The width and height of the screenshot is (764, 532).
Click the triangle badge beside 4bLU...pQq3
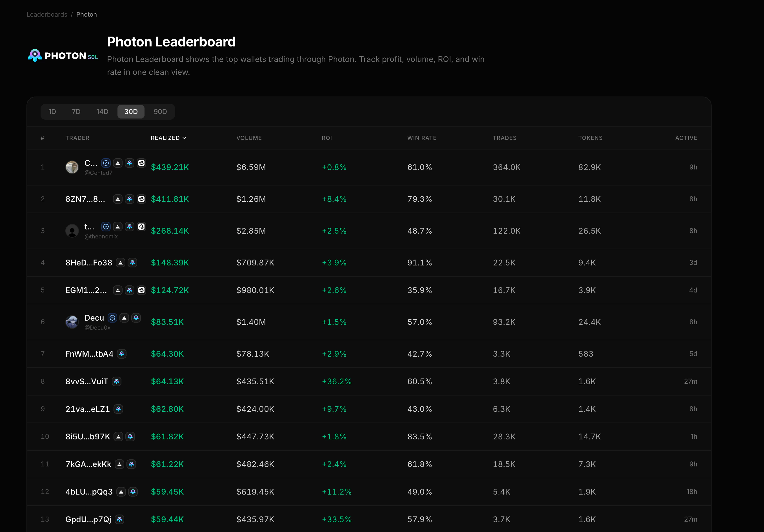[x=121, y=492]
